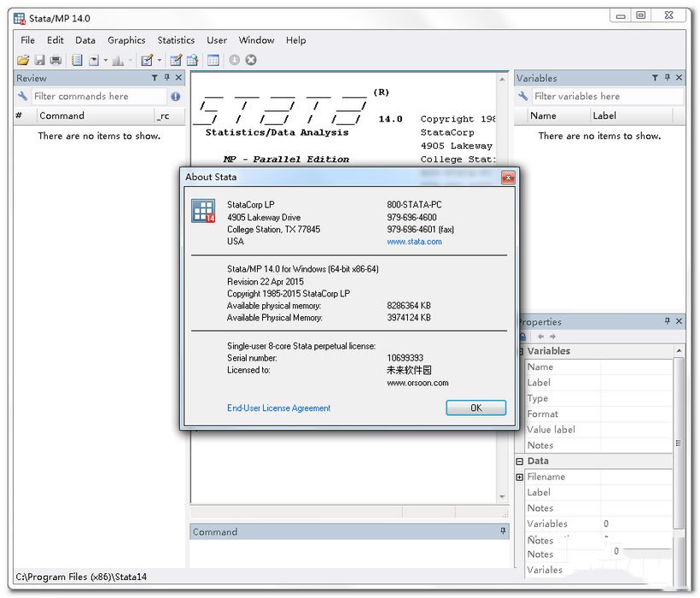The image size is (700, 598).
Task: Click the Print toolbar icon
Action: (55, 60)
